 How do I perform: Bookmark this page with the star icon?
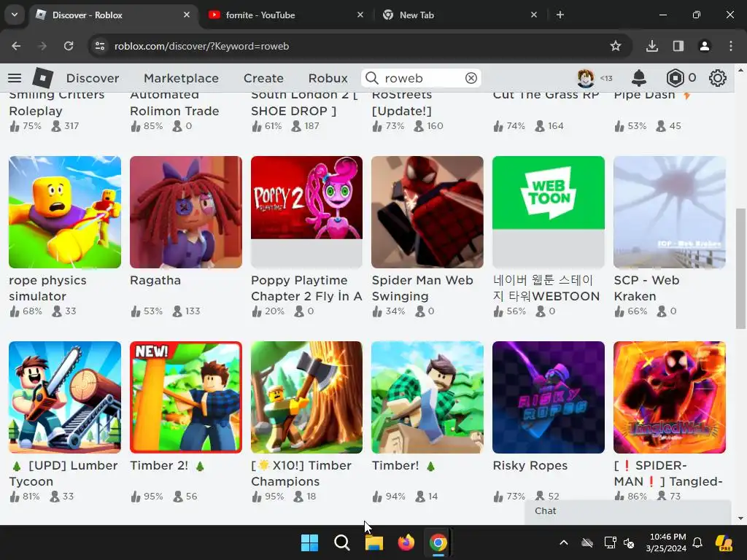pyautogui.click(x=616, y=46)
